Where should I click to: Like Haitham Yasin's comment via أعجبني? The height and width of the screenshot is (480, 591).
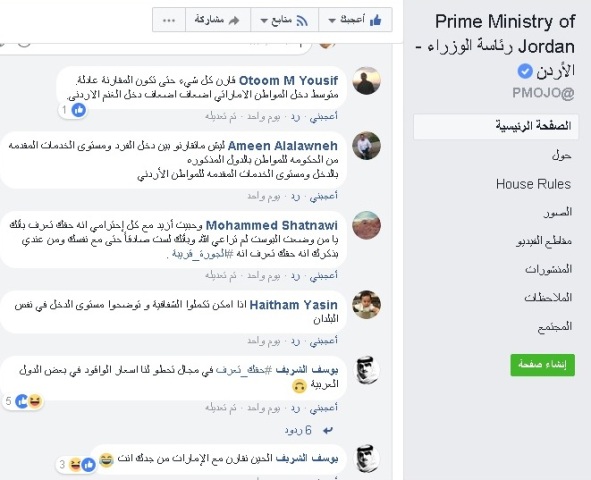pos(323,341)
